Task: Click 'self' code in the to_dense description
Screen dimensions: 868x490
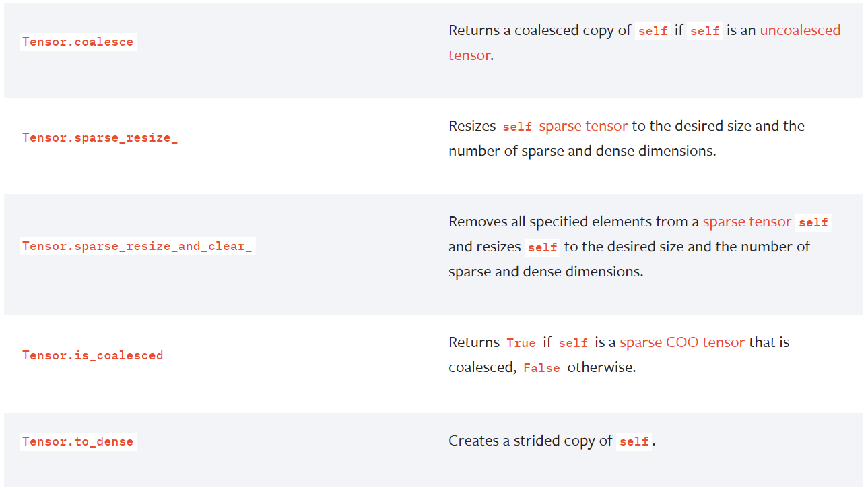Action: [634, 442]
